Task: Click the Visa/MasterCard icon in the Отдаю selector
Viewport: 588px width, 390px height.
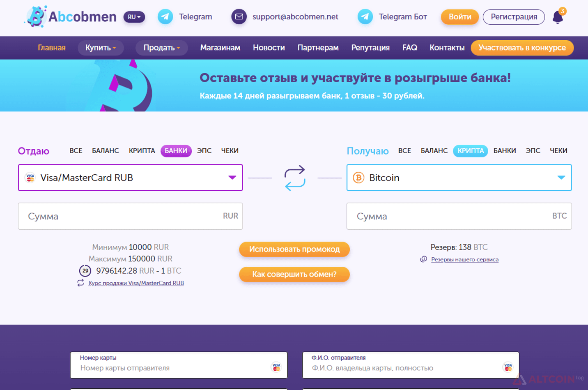Action: point(30,178)
